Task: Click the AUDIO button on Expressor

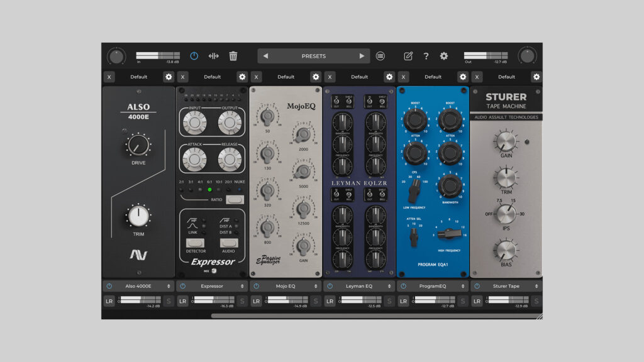Action: (229, 243)
